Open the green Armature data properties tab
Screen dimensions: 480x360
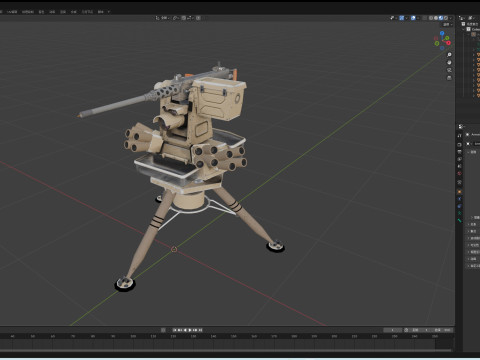click(460, 213)
